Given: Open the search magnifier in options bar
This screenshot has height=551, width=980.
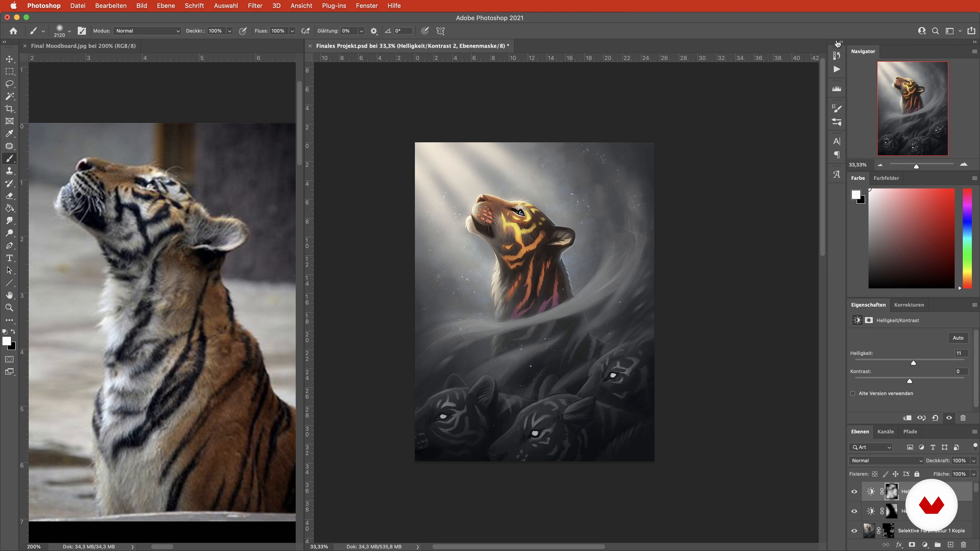Looking at the screenshot, I should coord(936,31).
